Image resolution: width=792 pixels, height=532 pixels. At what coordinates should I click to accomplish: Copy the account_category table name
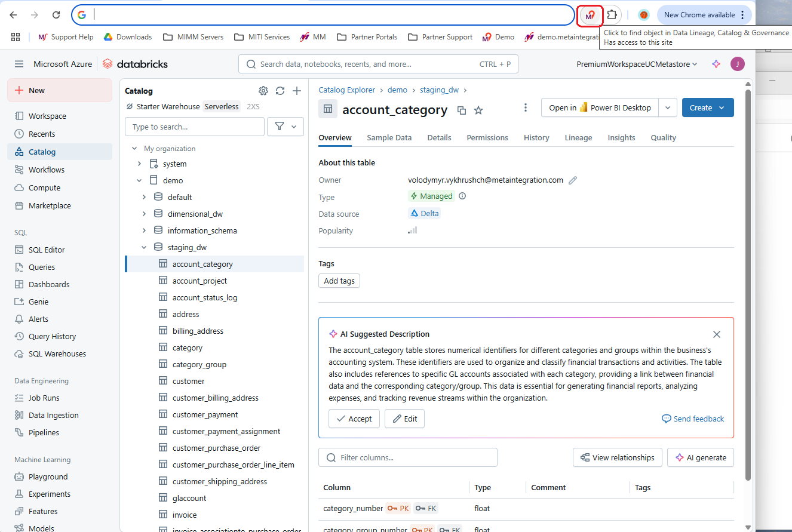click(x=462, y=110)
